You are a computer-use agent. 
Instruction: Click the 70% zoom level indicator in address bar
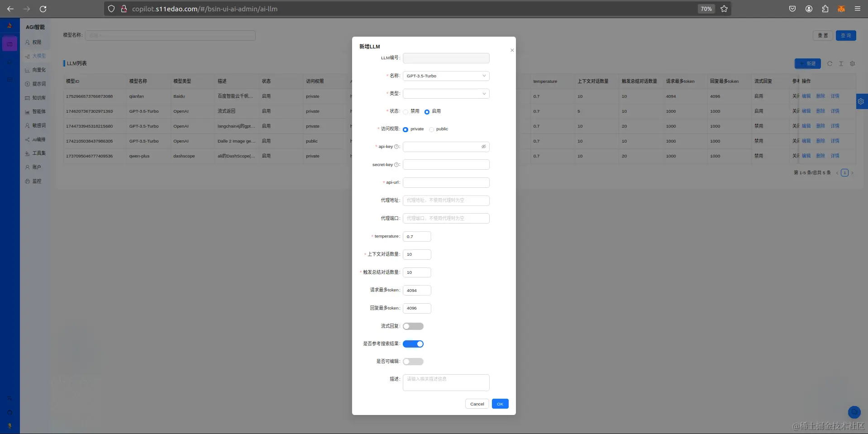coord(706,9)
